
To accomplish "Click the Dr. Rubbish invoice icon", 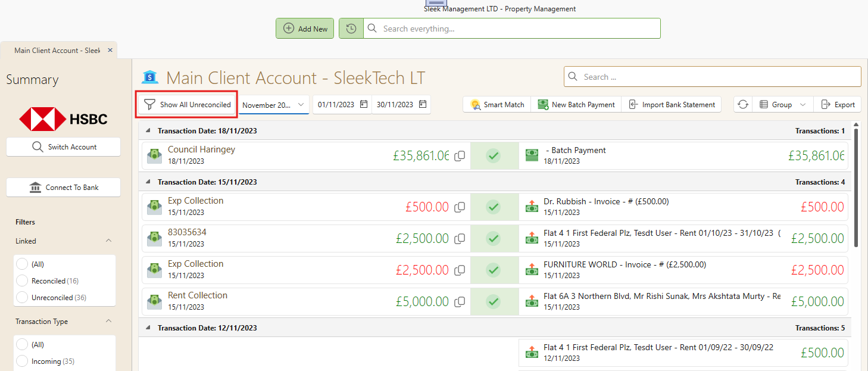I will coord(532,207).
